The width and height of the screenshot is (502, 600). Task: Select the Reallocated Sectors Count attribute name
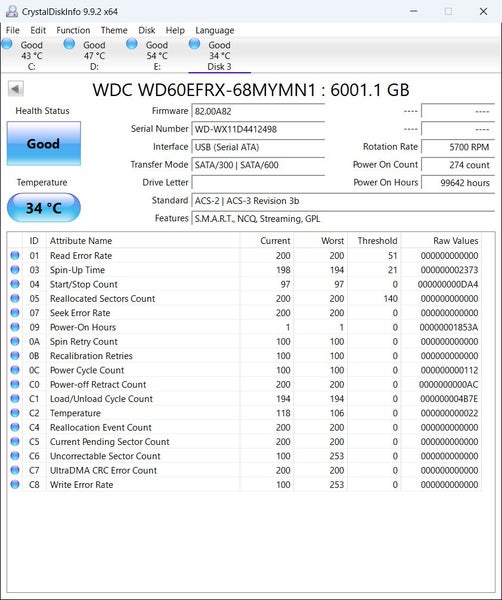(x=103, y=298)
